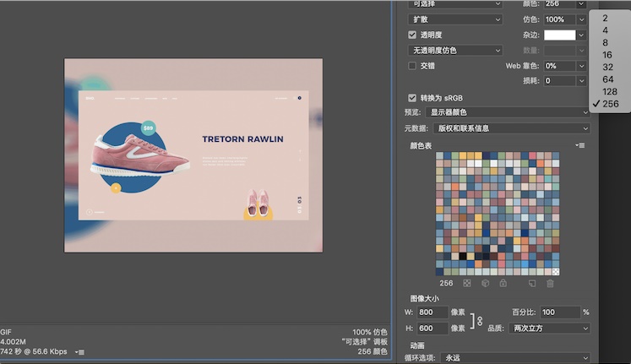Open the color table panel menu icon
The height and width of the screenshot is (364, 631).
[x=579, y=145]
